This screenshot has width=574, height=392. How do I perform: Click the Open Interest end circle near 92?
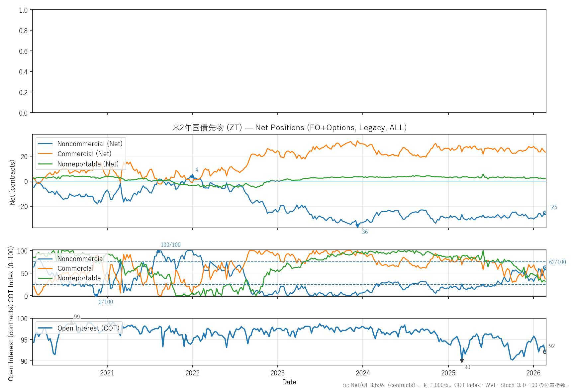tap(545, 352)
